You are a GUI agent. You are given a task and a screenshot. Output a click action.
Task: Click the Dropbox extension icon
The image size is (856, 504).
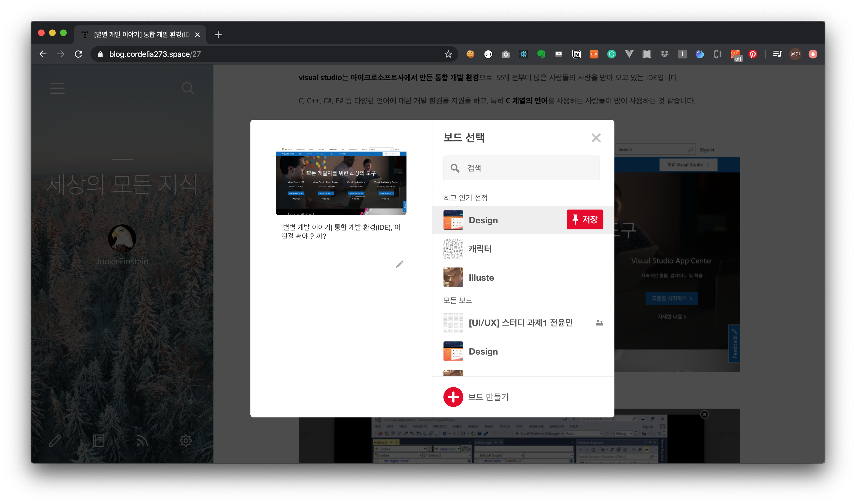(664, 54)
